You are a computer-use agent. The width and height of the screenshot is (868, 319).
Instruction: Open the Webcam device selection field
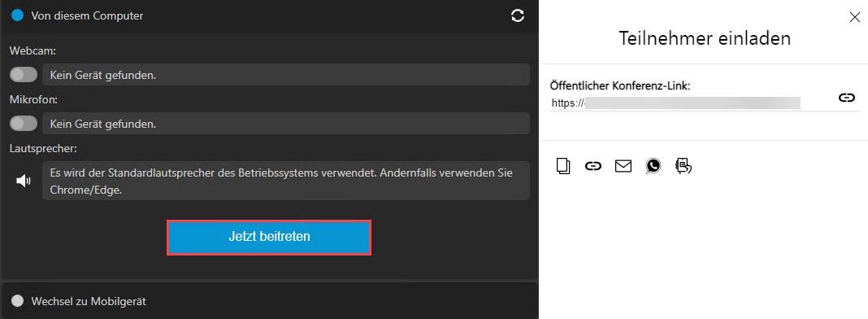pyautogui.click(x=286, y=75)
